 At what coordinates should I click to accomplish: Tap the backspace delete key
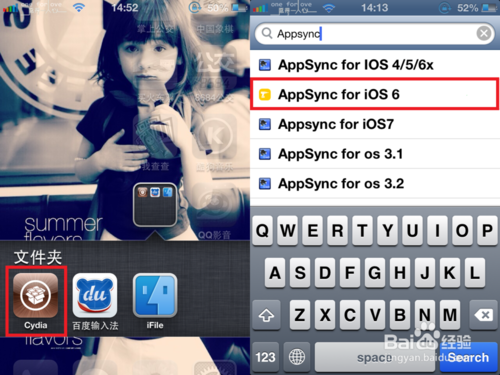(483, 315)
